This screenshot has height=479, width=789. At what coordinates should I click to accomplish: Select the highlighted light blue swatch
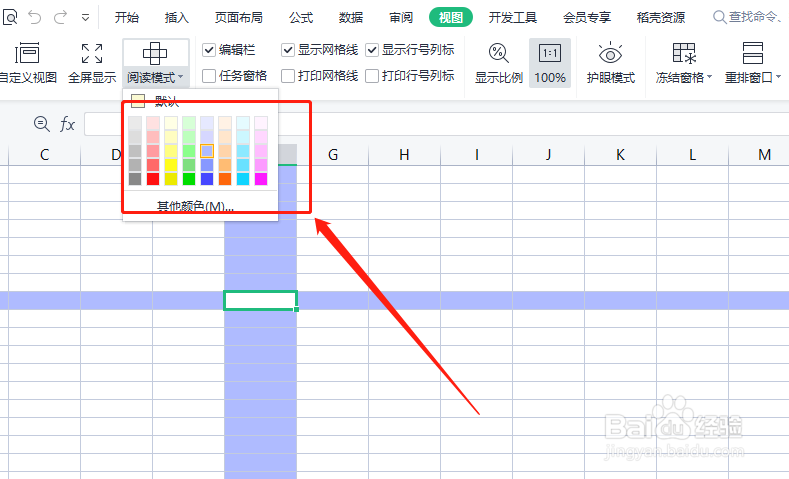pos(207,150)
